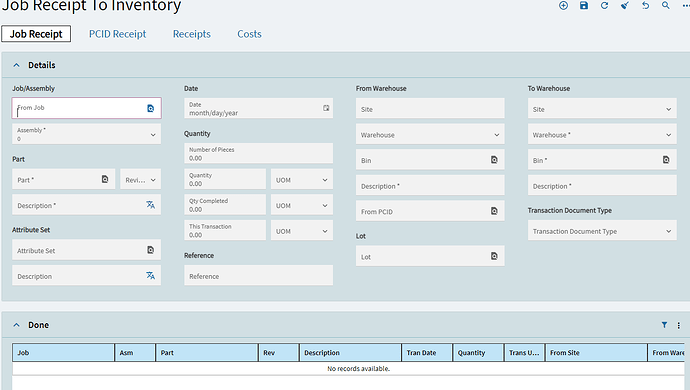This screenshot has width=690, height=390.
Task: Click the From Site column header
Action: pyautogui.click(x=596, y=353)
